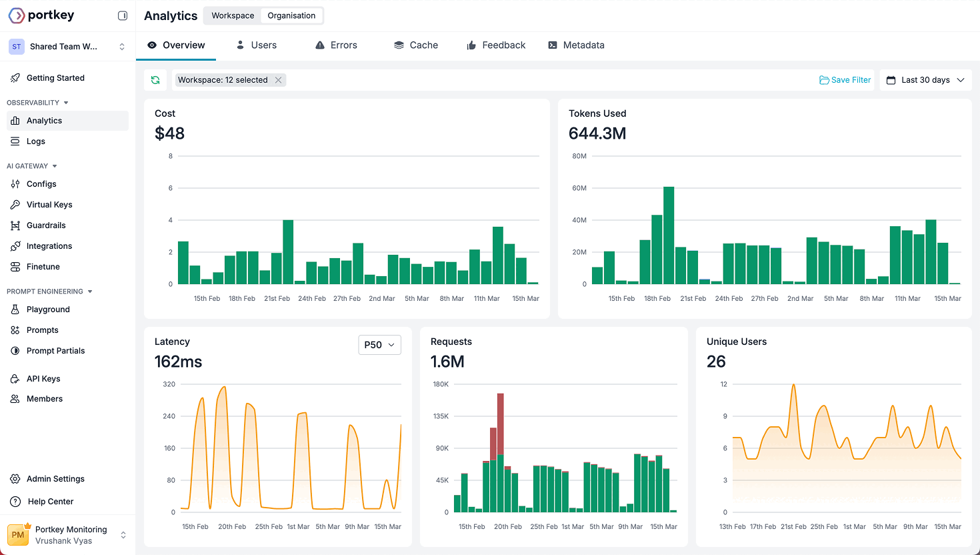Go to Playground flask icon
The width and height of the screenshot is (980, 555).
click(x=15, y=310)
